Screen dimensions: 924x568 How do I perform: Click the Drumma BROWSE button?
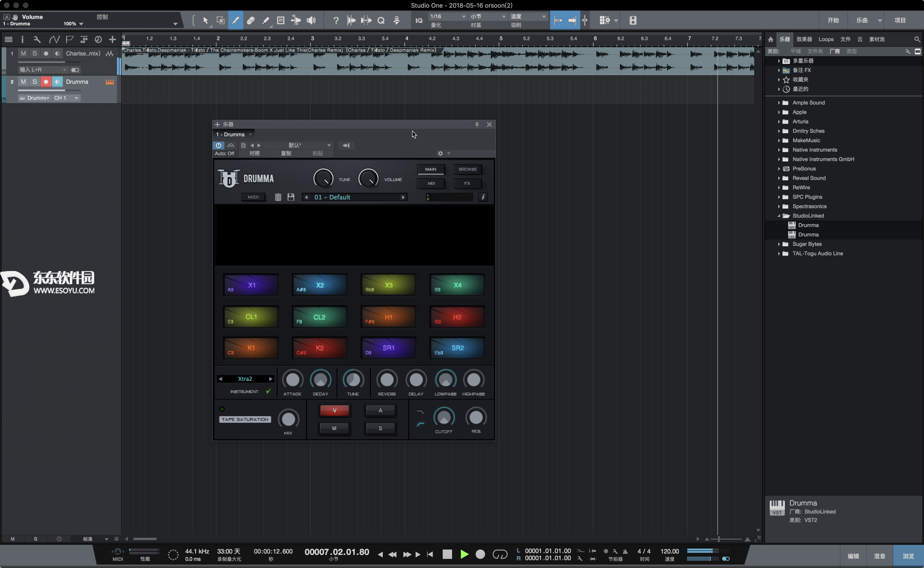(x=468, y=169)
